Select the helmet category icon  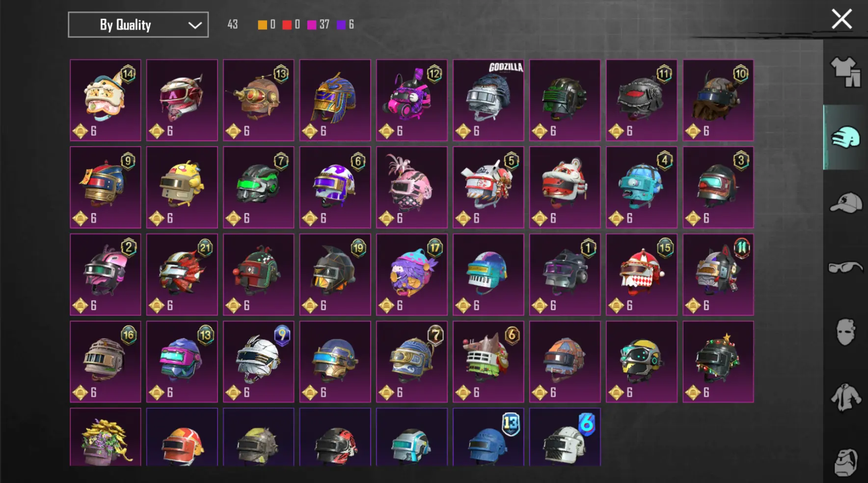[x=845, y=137]
